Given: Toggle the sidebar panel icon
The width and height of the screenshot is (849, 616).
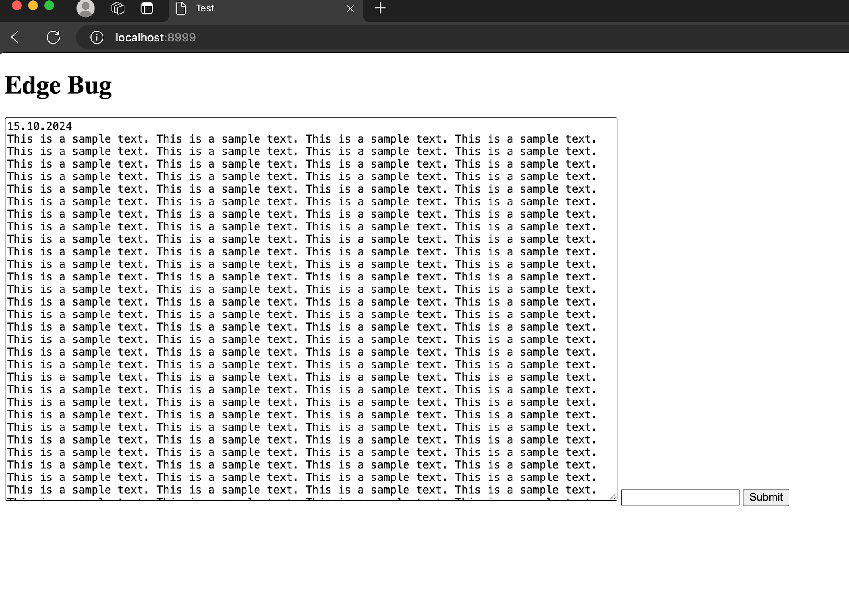Looking at the screenshot, I should tap(147, 8).
